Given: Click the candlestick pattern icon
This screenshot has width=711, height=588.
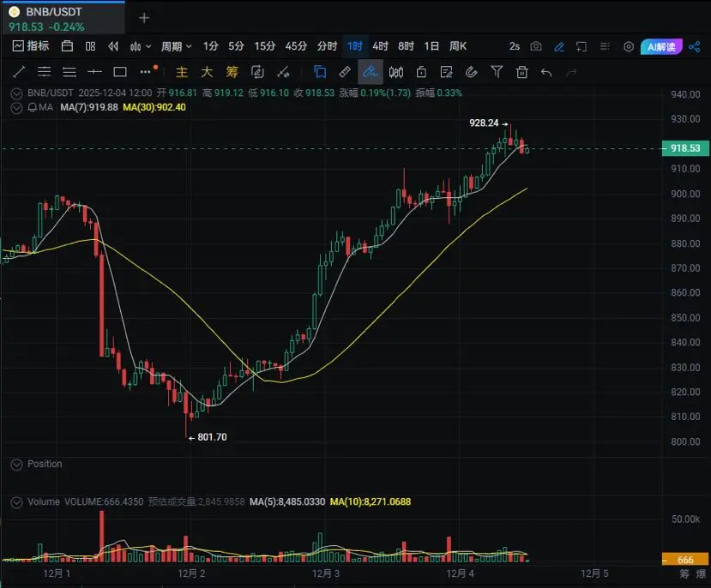Looking at the screenshot, I should pyautogui.click(x=396, y=72).
